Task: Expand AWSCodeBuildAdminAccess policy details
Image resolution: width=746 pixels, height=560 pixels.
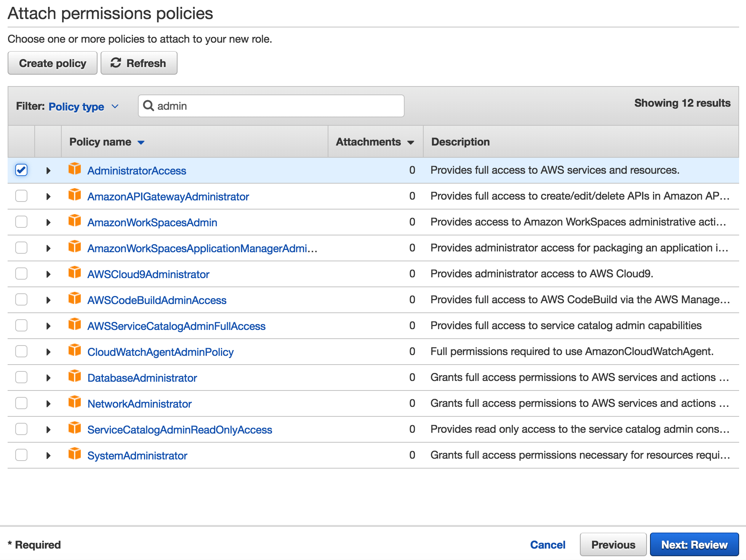Action: (48, 300)
